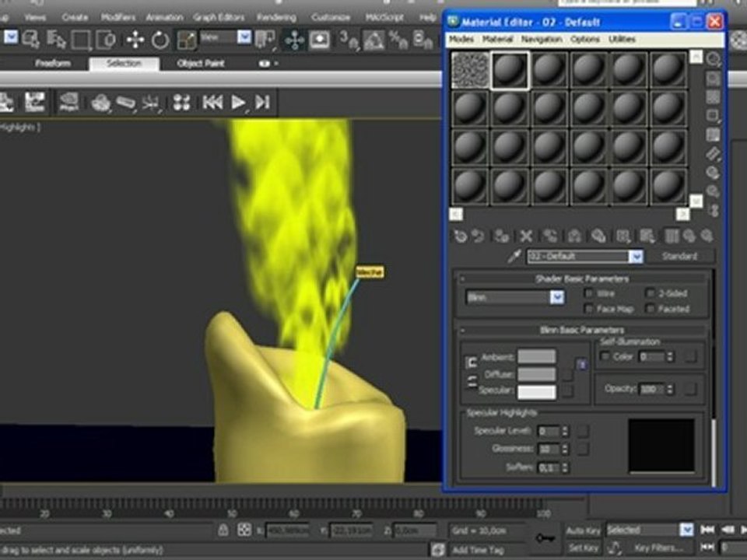Click the selection lock toggle icon
The image size is (747, 560).
[223, 530]
